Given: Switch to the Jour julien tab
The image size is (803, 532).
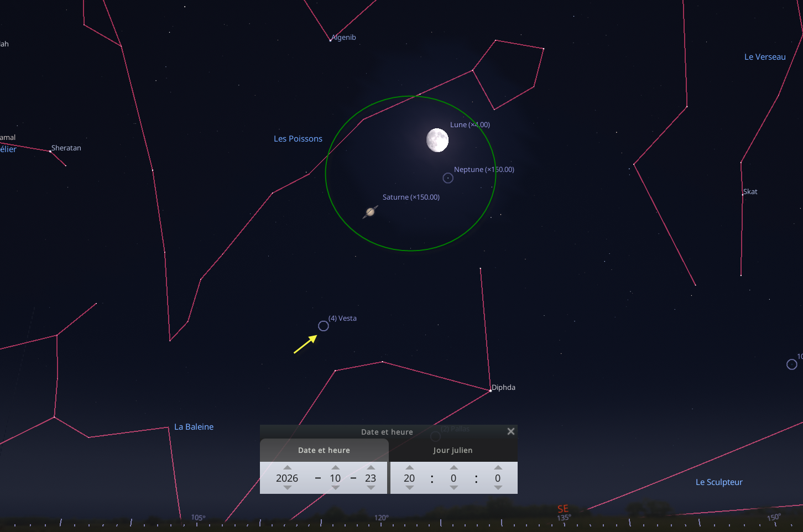Looking at the screenshot, I should (x=453, y=450).
